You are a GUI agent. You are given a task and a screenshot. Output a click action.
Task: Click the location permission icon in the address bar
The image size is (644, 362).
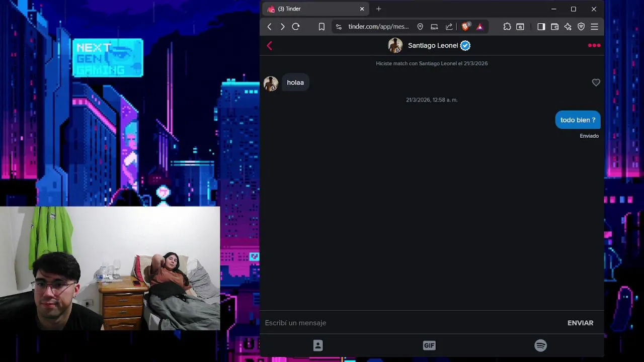pyautogui.click(x=420, y=27)
